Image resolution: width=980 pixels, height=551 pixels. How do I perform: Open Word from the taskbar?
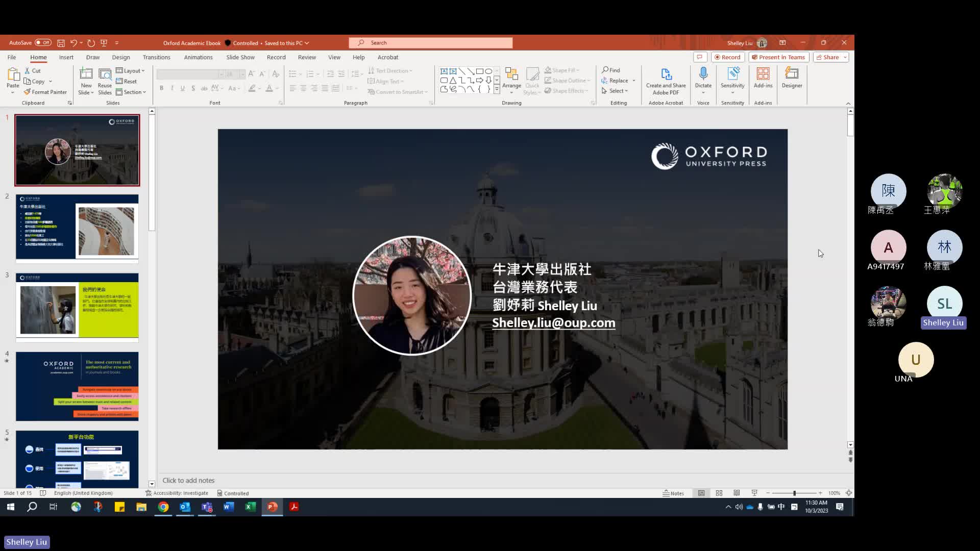[229, 507]
